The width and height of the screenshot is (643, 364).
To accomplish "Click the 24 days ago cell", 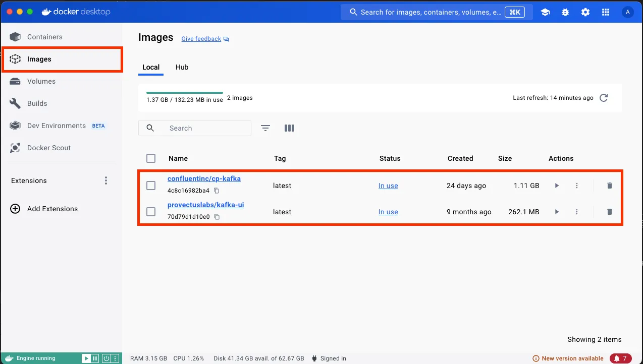I will coord(466,186).
